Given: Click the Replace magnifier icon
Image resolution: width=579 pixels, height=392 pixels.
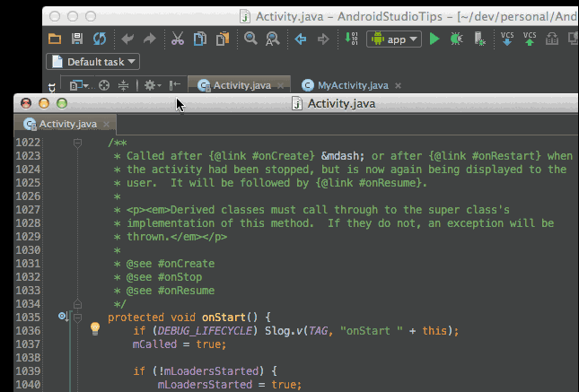Looking at the screenshot, I should (x=273, y=39).
